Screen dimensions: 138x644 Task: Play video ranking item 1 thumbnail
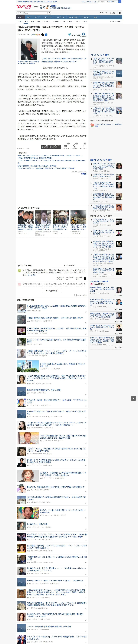(119, 222)
